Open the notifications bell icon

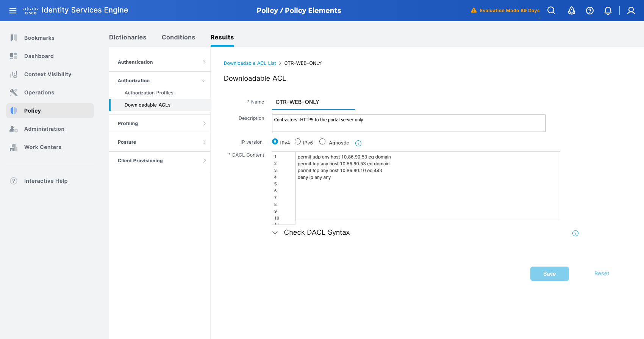point(608,11)
